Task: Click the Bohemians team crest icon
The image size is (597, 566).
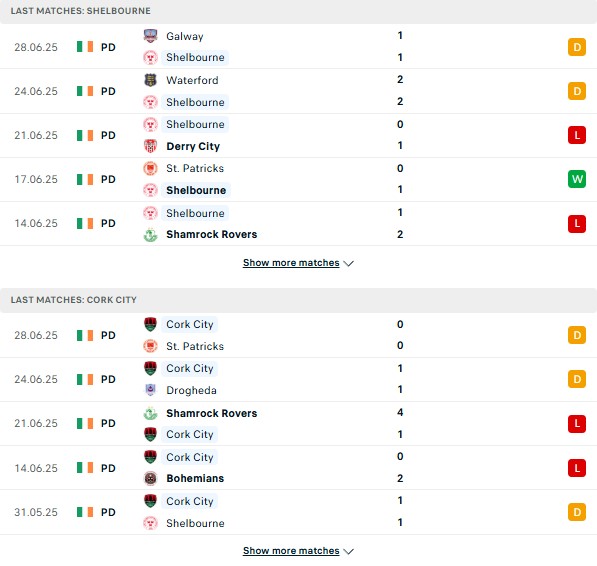Action: coord(150,478)
